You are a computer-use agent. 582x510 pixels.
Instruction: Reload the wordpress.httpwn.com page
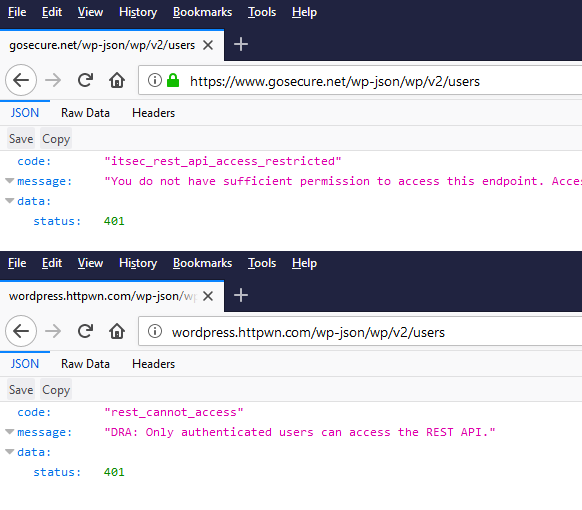tap(85, 331)
